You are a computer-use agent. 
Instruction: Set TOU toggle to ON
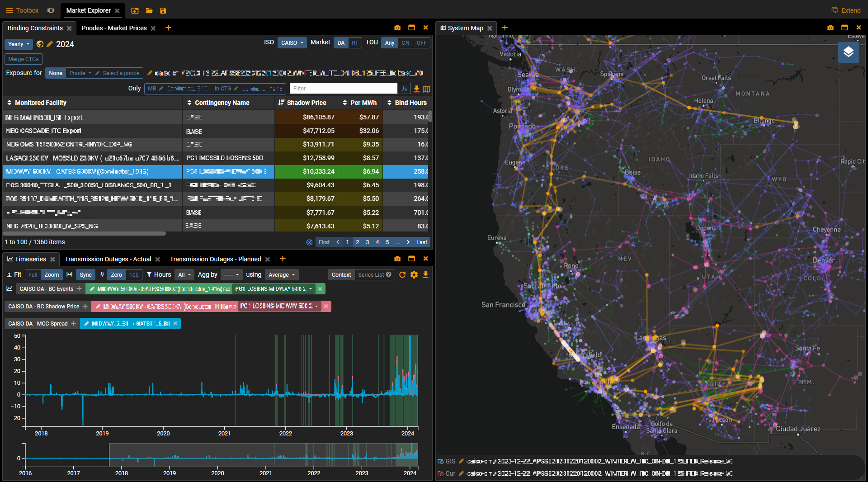point(406,43)
